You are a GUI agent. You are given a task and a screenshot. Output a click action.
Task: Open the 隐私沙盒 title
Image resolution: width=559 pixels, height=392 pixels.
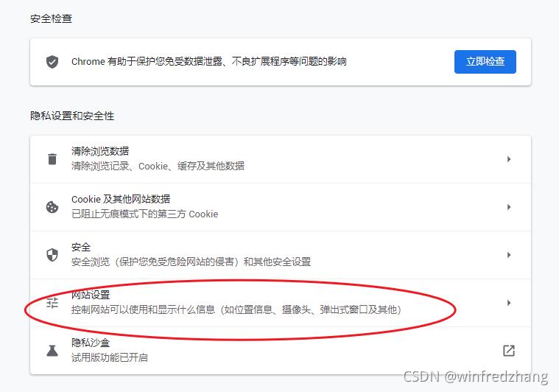coord(91,343)
